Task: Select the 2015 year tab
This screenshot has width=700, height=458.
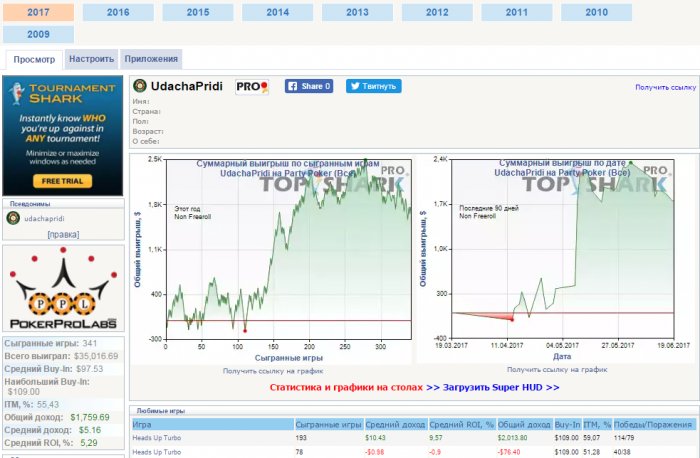Action: pos(198,12)
